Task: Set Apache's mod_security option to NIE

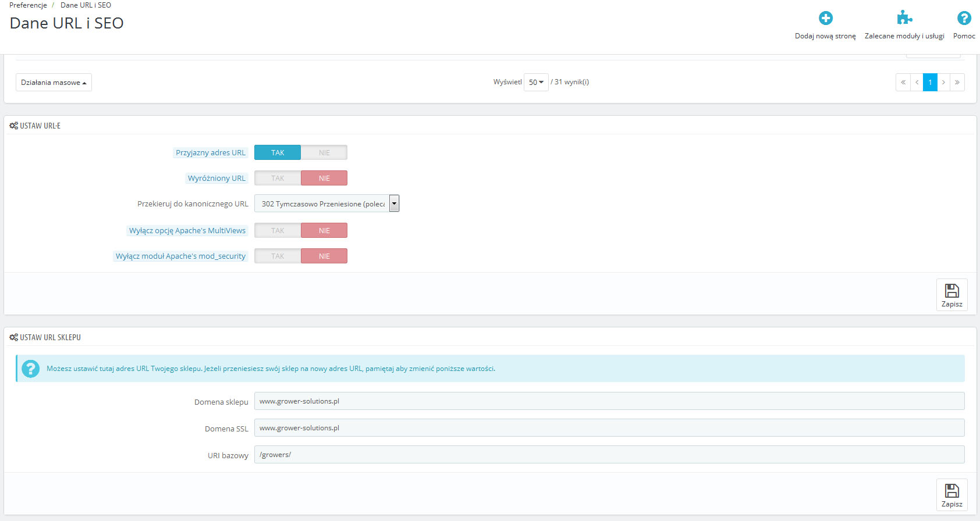Action: tap(324, 256)
